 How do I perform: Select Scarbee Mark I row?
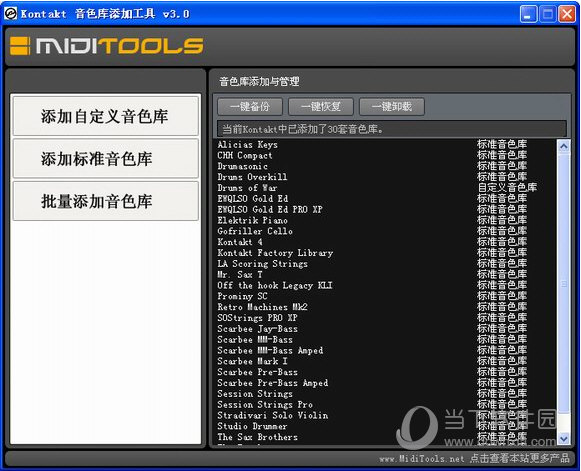coord(385,361)
